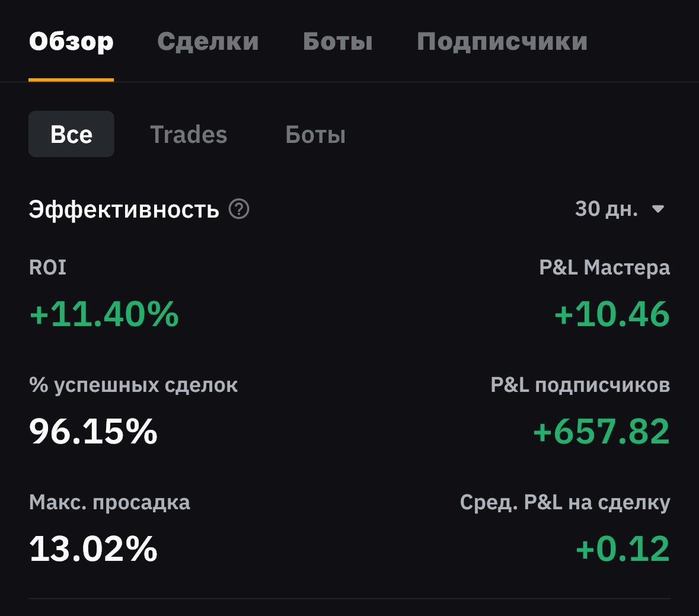Open the 30 дн. period selector
This screenshot has width=699, height=616.
[x=607, y=209]
